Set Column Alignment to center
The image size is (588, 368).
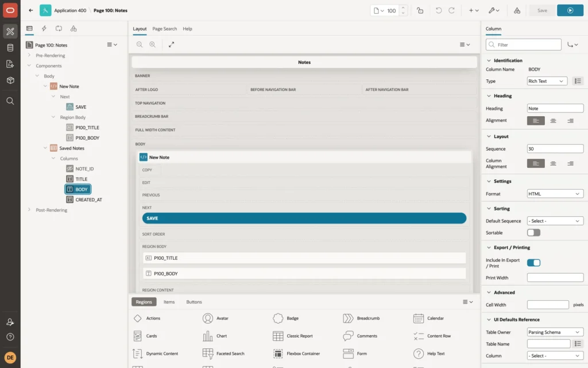553,163
